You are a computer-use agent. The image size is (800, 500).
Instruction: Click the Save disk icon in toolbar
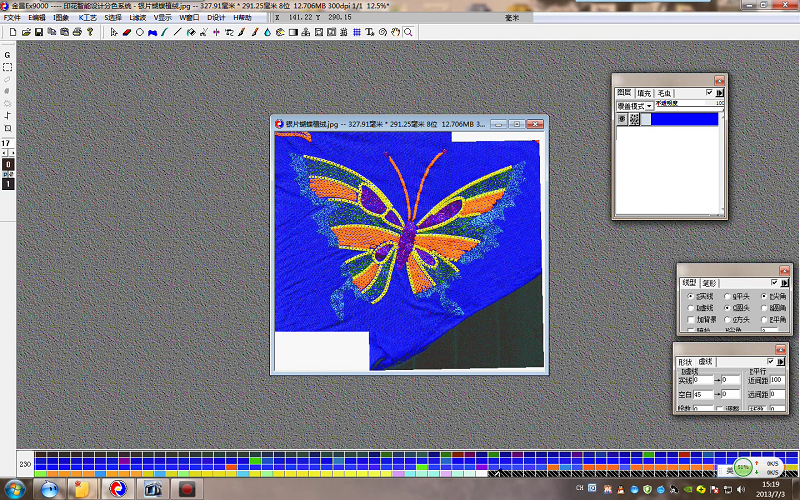click(x=38, y=32)
